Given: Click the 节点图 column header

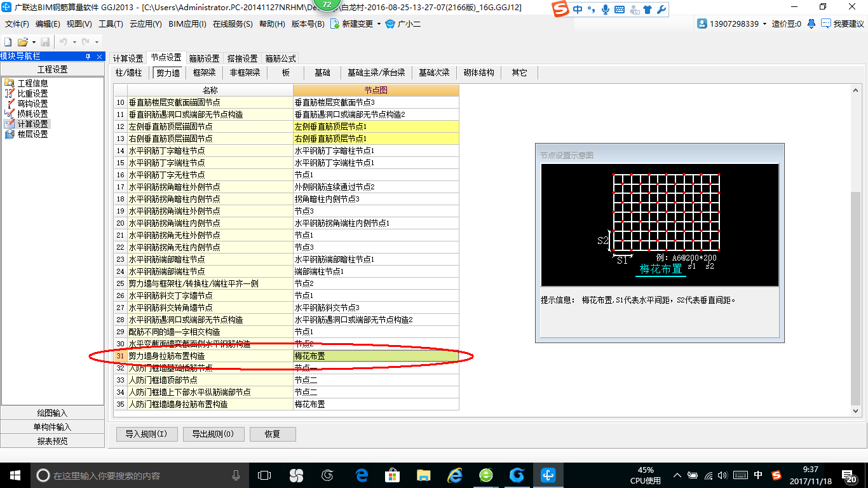Looking at the screenshot, I should [376, 90].
